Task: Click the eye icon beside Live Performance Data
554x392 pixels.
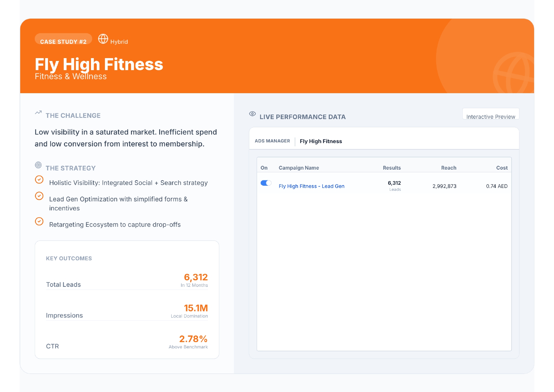Action: [252, 114]
